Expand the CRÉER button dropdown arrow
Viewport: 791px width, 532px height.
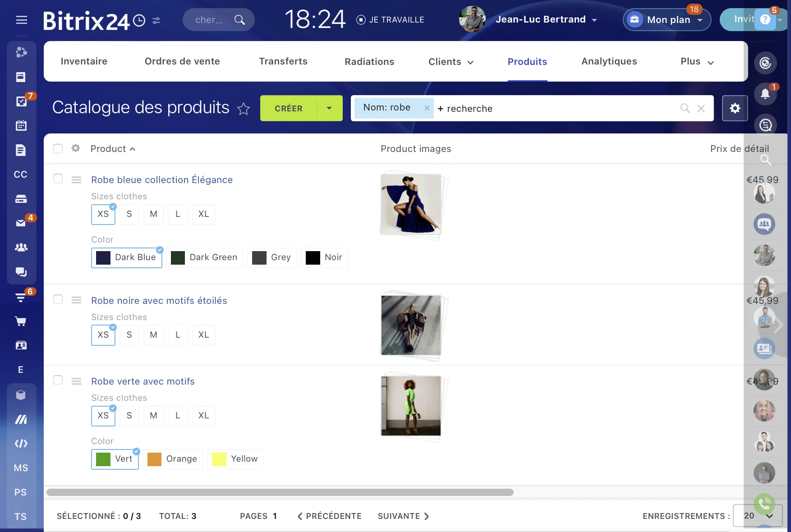click(328, 108)
